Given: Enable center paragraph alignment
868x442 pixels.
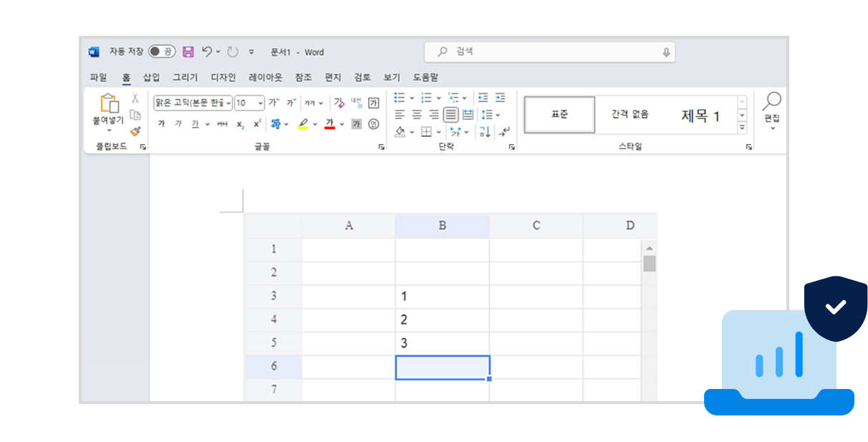Looking at the screenshot, I should [x=417, y=114].
